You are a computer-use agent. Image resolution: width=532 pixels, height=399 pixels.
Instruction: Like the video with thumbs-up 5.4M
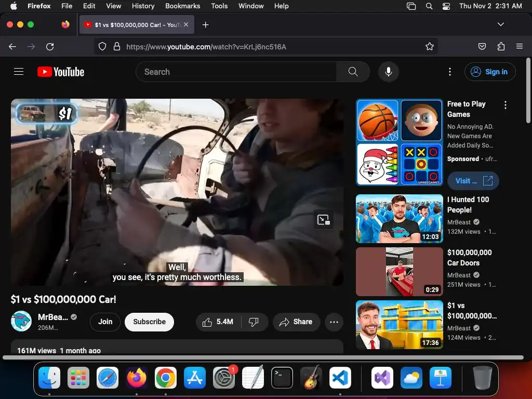coord(218,322)
